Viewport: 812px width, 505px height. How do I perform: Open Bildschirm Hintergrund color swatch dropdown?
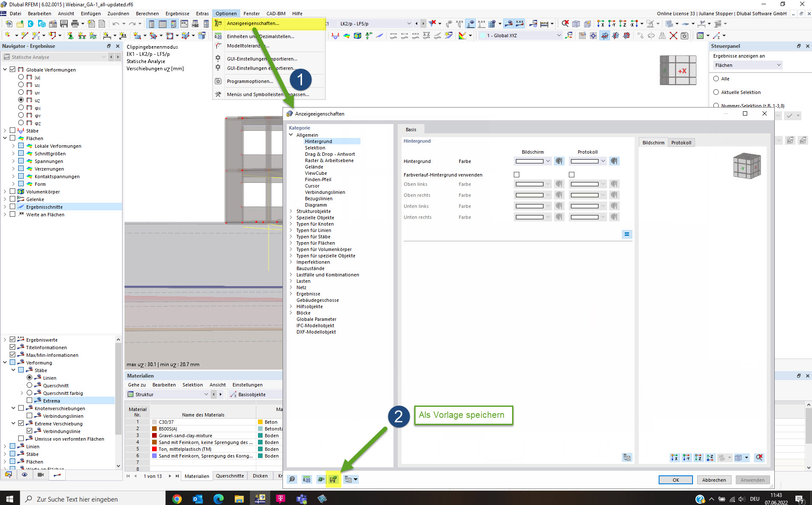pos(533,161)
